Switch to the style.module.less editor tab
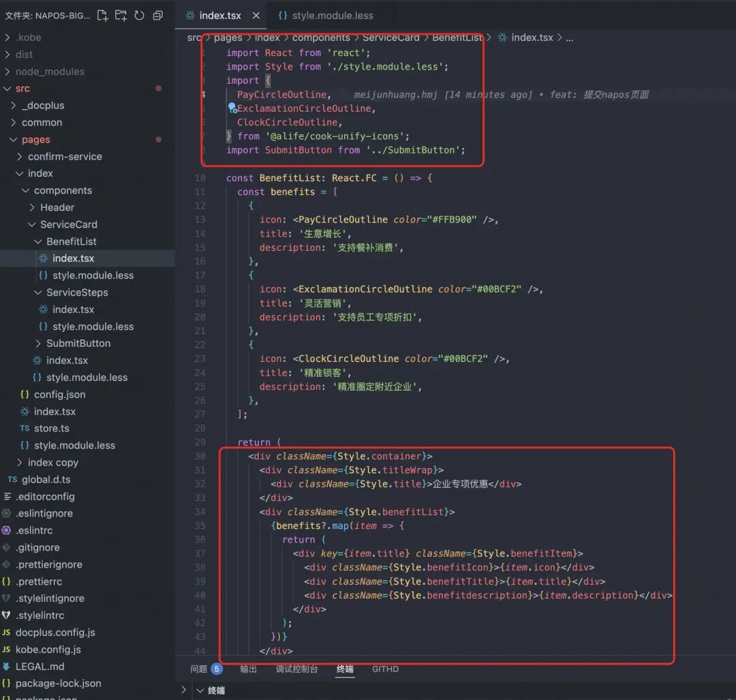The width and height of the screenshot is (736, 700). (x=332, y=15)
